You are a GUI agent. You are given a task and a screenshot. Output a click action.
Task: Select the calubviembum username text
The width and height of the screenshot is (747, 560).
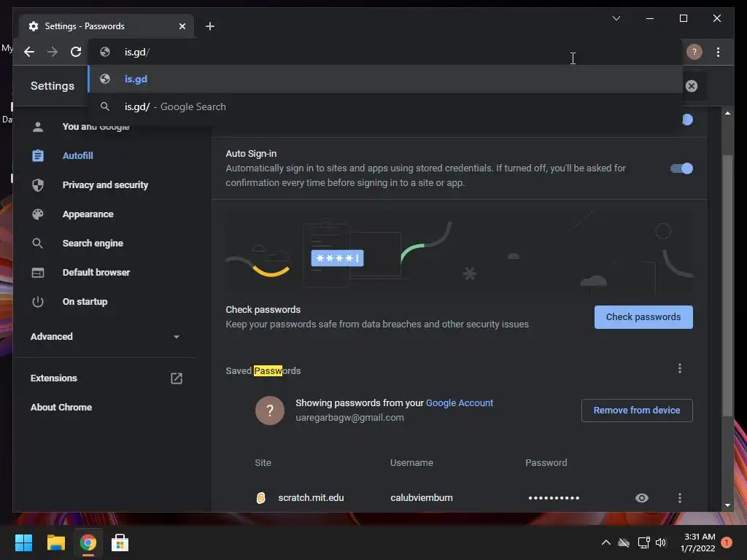[421, 497]
